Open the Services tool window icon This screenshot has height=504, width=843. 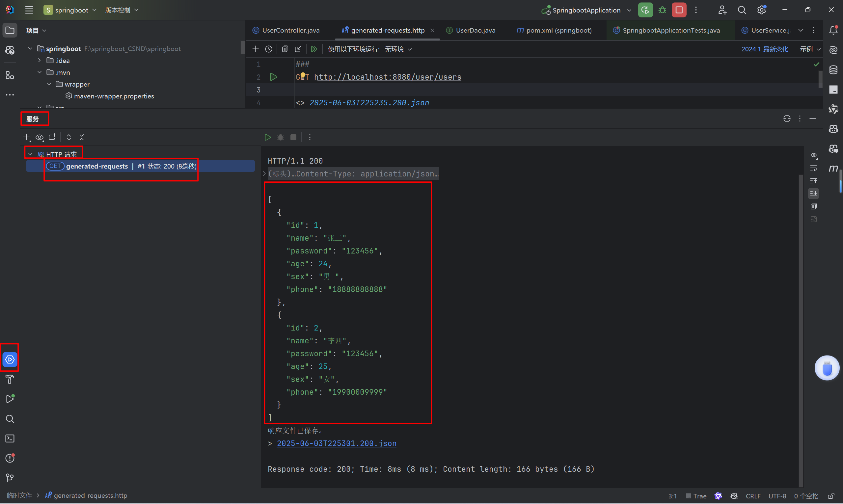(x=10, y=359)
